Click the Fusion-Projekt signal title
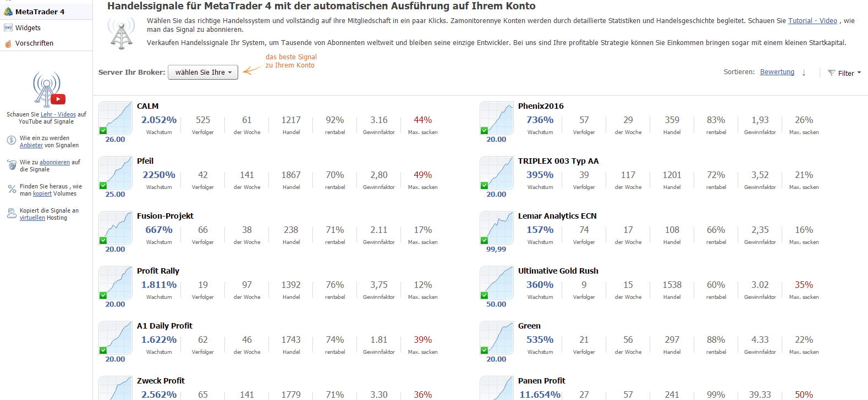868x400 pixels. coord(165,216)
